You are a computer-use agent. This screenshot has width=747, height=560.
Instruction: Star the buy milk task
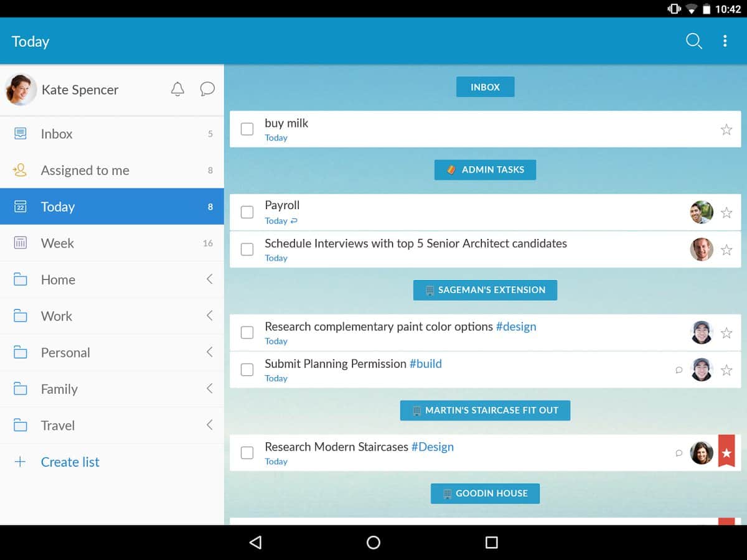click(x=726, y=129)
